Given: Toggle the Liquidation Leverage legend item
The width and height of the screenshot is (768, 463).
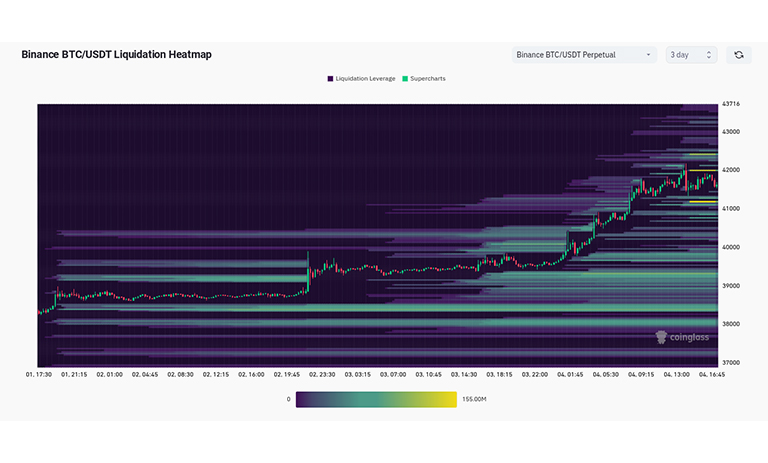Looking at the screenshot, I should 361,78.
